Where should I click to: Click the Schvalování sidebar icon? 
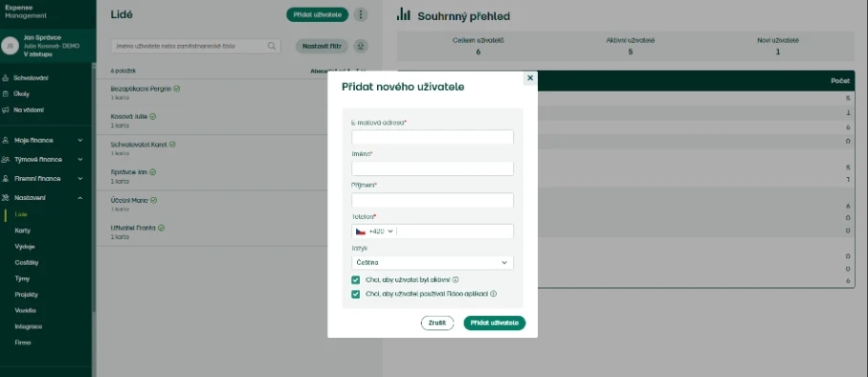pyautogui.click(x=6, y=78)
